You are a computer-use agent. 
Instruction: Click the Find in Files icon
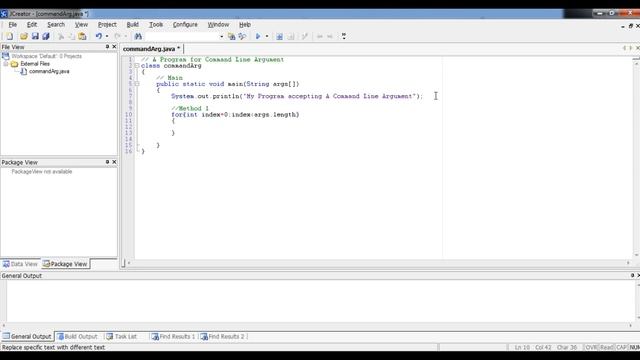click(x=231, y=36)
